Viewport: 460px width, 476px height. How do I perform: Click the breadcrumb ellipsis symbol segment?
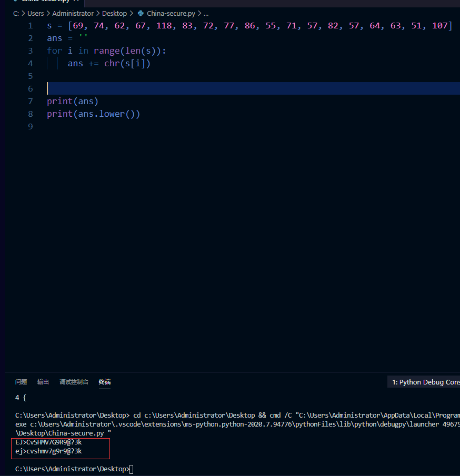tap(206, 14)
